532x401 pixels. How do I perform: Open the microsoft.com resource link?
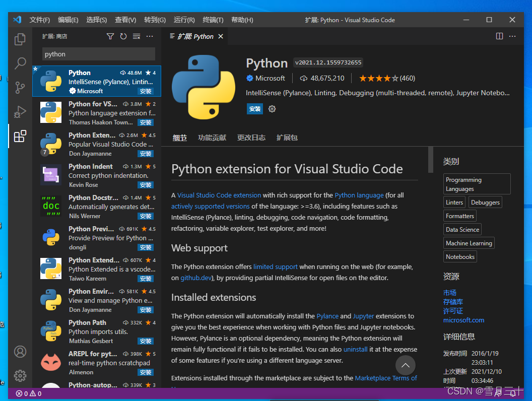click(463, 320)
